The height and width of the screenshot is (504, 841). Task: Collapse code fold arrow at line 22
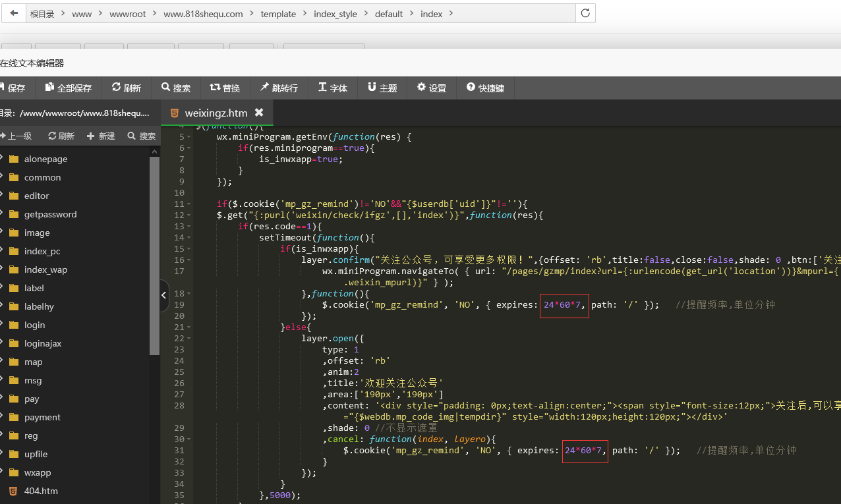(x=190, y=339)
